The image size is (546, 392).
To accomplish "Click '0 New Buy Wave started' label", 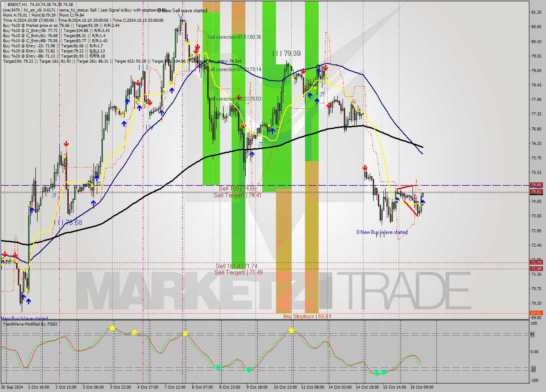I will point(382,232).
